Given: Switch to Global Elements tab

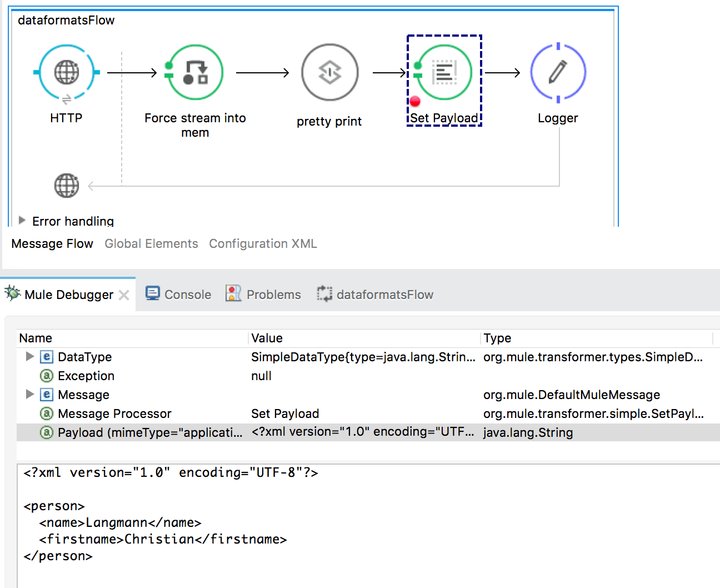Looking at the screenshot, I should pyautogui.click(x=151, y=243).
